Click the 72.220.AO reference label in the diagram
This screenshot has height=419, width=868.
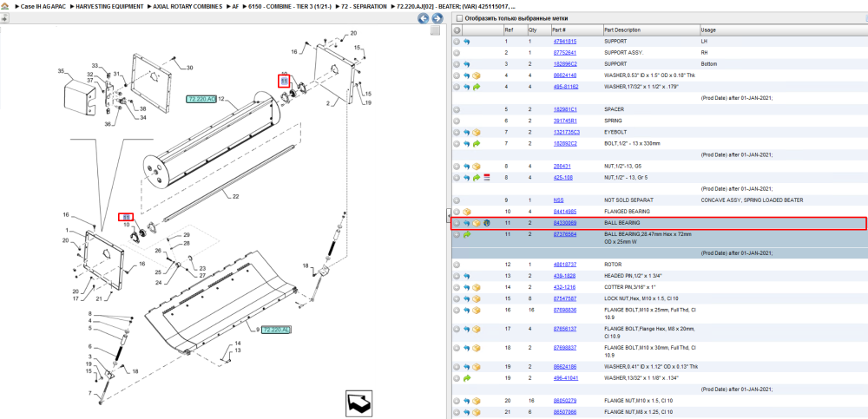(201, 99)
